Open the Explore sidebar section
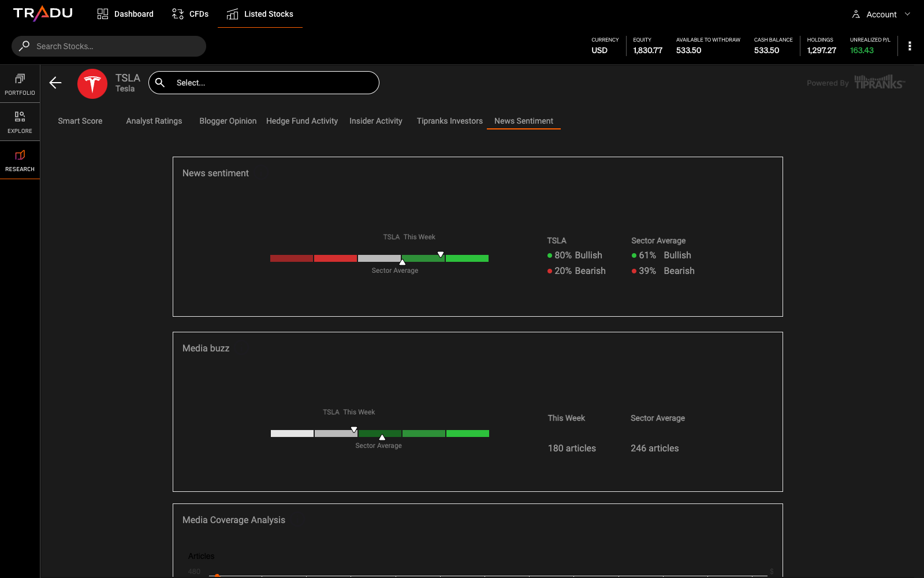Viewport: 924px width, 578px height. tap(20, 122)
